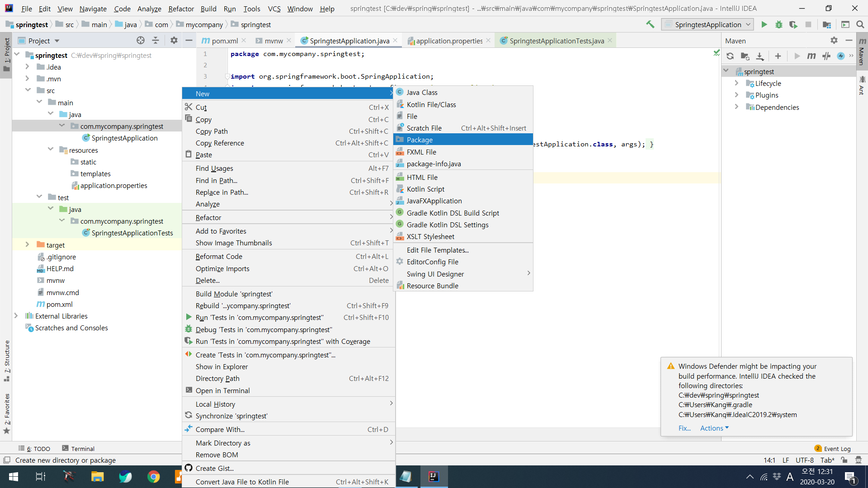Toggle the 1: Project side tool window
Image resolution: width=868 pixels, height=488 pixels.
click(x=7, y=55)
